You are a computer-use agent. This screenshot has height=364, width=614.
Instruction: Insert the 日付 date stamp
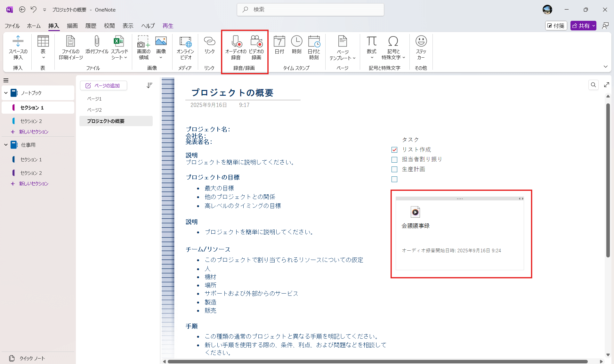(x=279, y=45)
